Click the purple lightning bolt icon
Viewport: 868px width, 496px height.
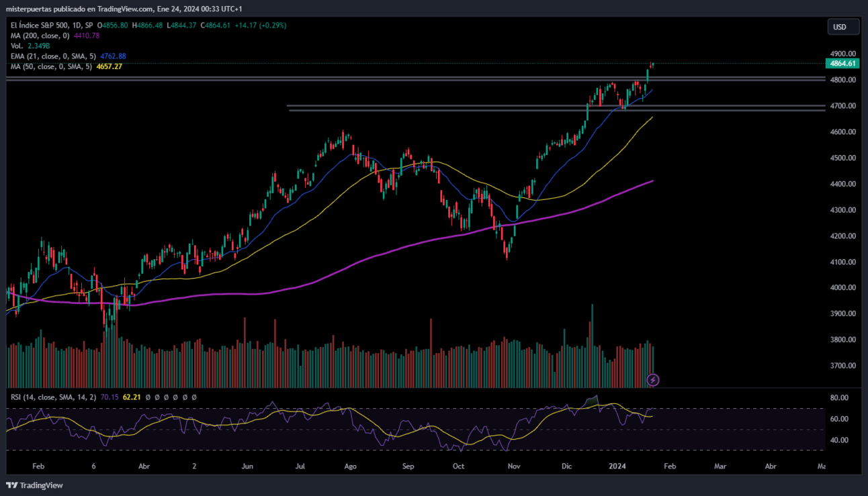click(x=652, y=380)
